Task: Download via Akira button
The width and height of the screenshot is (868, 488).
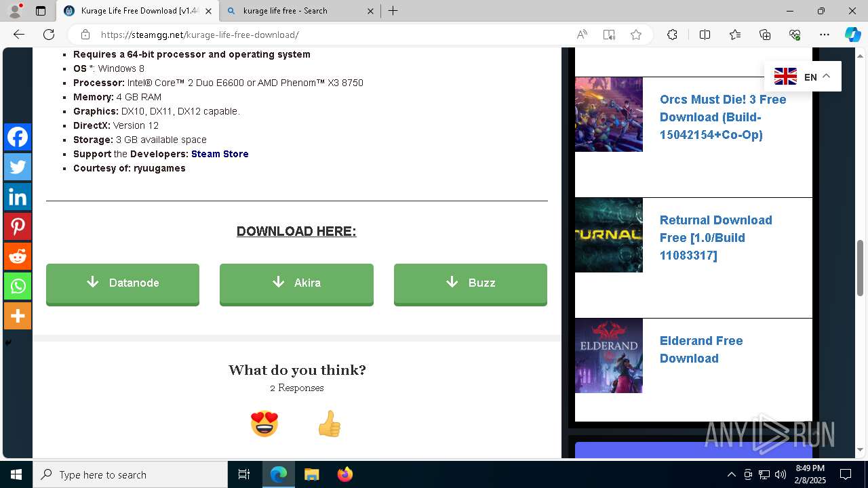Action: click(x=296, y=284)
